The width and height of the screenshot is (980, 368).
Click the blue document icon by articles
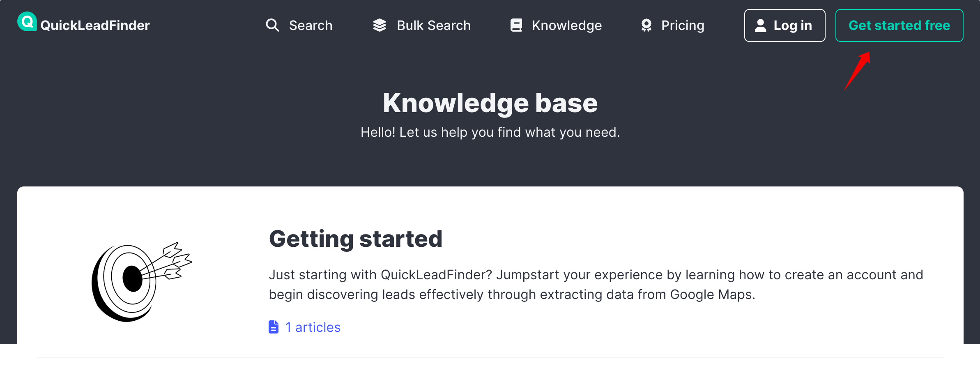(x=274, y=327)
